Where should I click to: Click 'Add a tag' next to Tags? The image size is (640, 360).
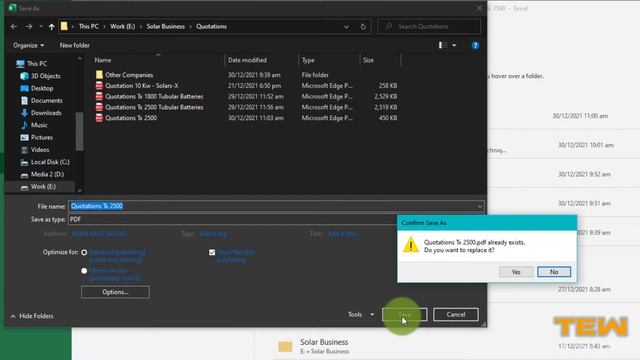[x=213, y=234]
